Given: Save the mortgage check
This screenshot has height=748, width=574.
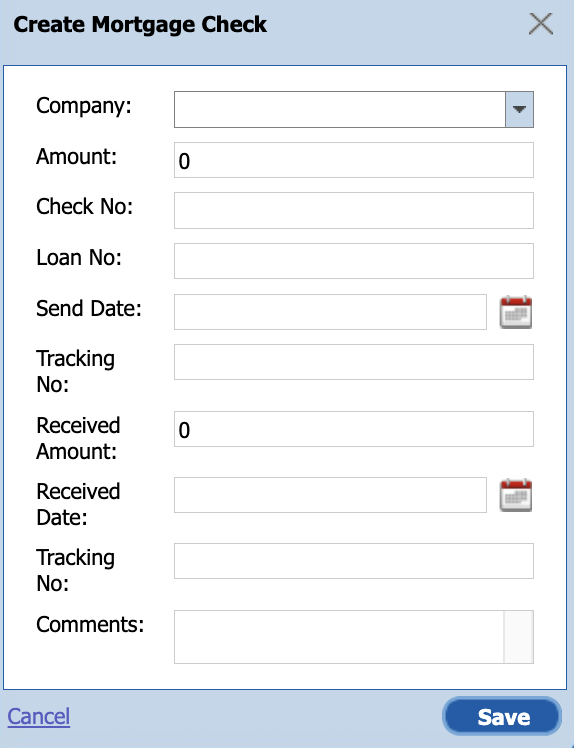Looking at the screenshot, I should [x=502, y=717].
